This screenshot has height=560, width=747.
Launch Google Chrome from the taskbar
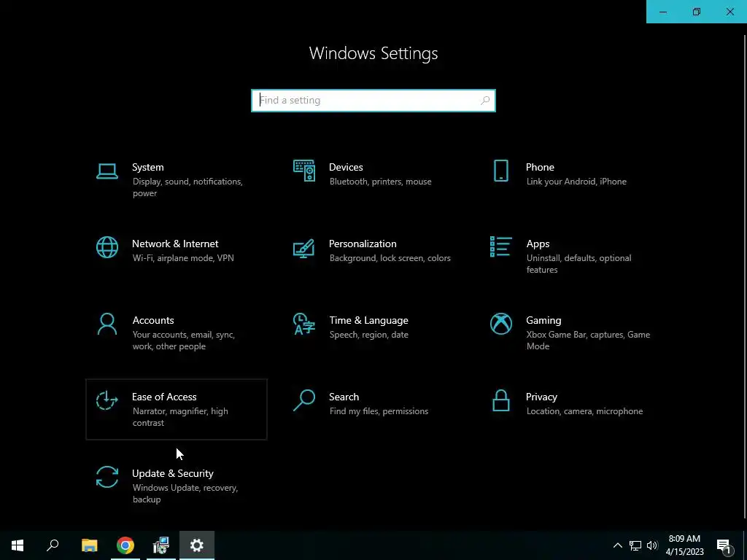pos(125,545)
